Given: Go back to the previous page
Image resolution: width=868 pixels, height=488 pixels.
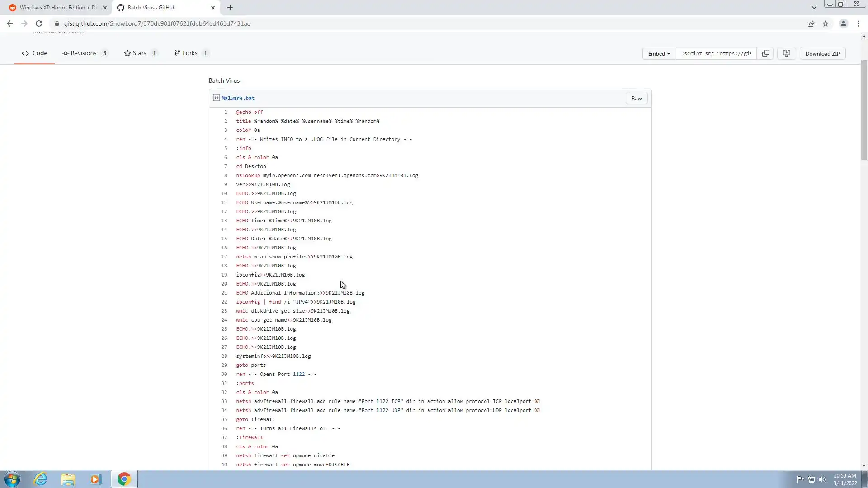Looking at the screenshot, I should point(10,23).
